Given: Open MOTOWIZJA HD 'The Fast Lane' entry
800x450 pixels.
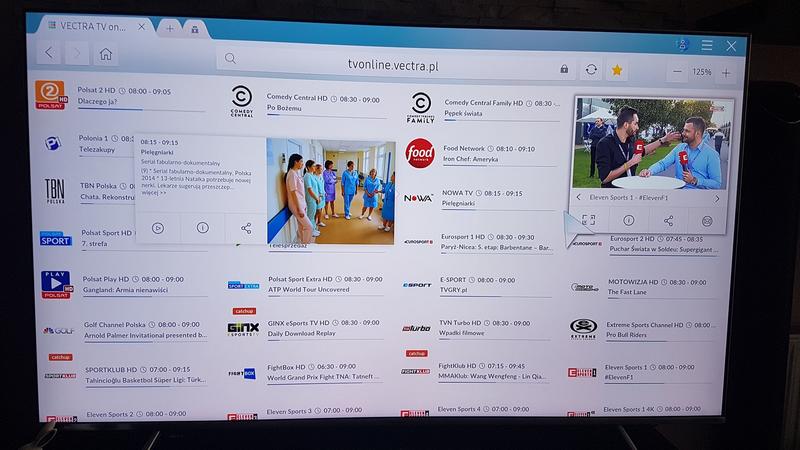Looking at the screenshot, I should pyautogui.click(x=662, y=287).
